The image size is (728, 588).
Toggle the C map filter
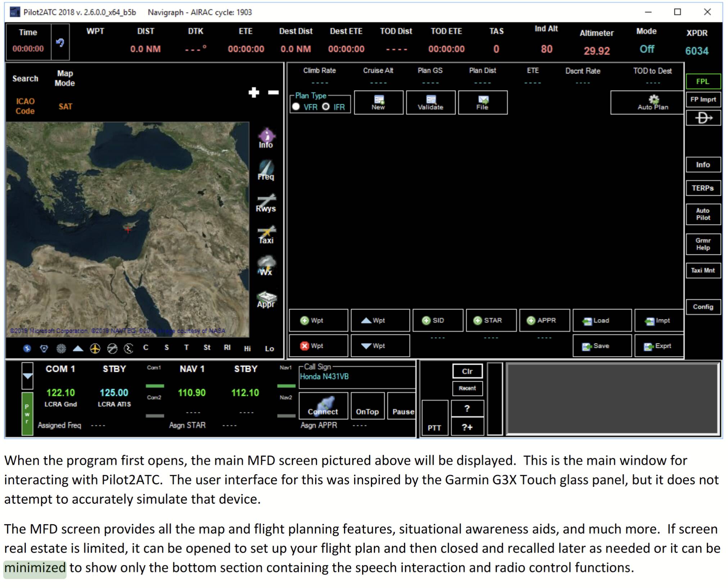point(146,347)
